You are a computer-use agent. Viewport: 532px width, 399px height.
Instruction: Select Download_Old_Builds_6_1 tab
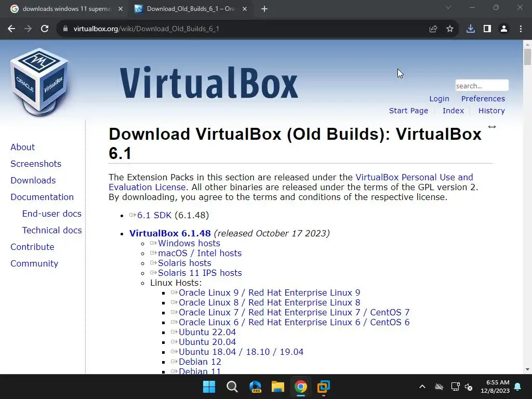tap(190, 9)
